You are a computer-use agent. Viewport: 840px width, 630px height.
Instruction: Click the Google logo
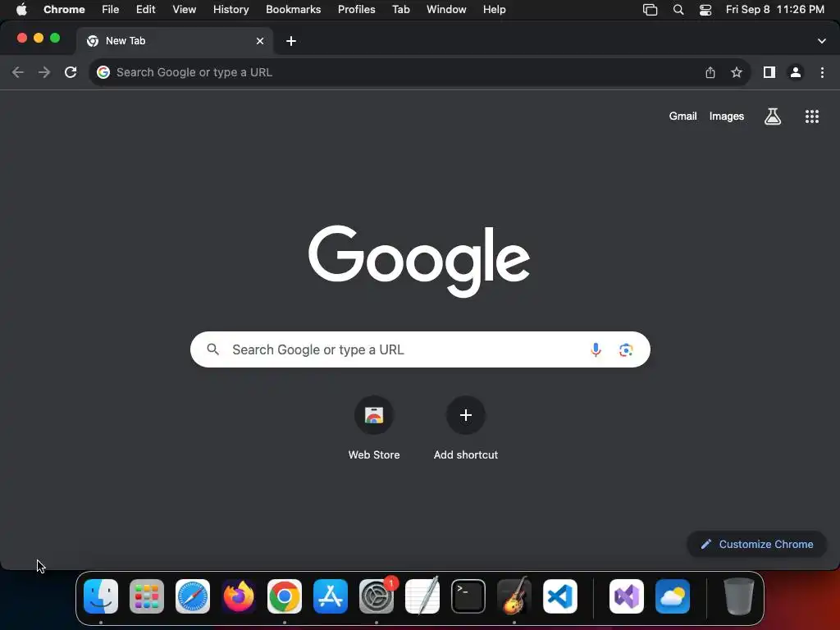419,262
